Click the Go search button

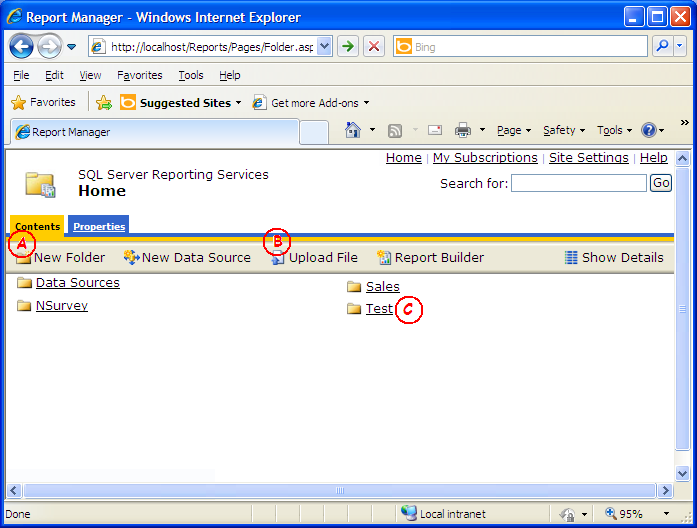click(x=661, y=183)
